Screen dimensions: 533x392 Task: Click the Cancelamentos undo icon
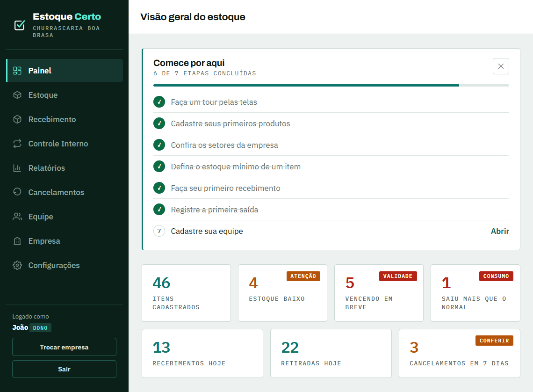[x=17, y=192]
